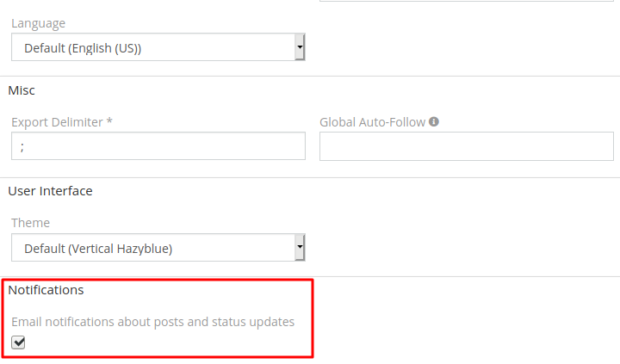620x364 pixels.
Task: Click the empty Global Auto-Follow field
Action: [465, 146]
